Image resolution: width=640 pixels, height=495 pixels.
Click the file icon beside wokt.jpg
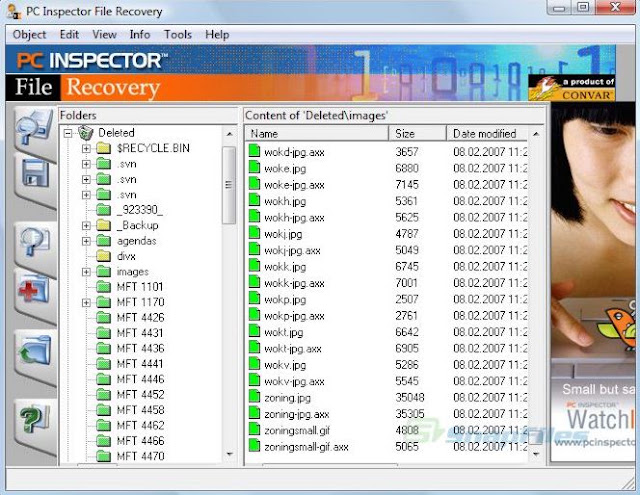pos(254,331)
